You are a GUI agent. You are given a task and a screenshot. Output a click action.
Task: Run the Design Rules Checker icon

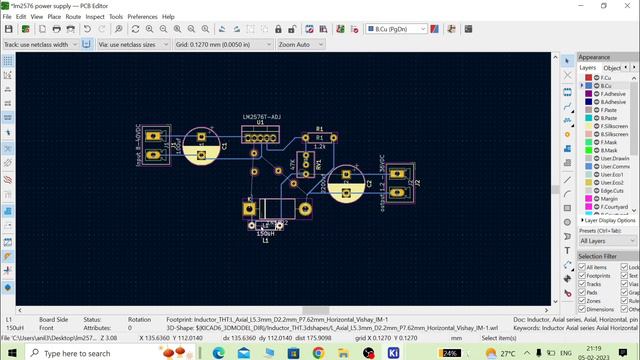click(x=354, y=29)
